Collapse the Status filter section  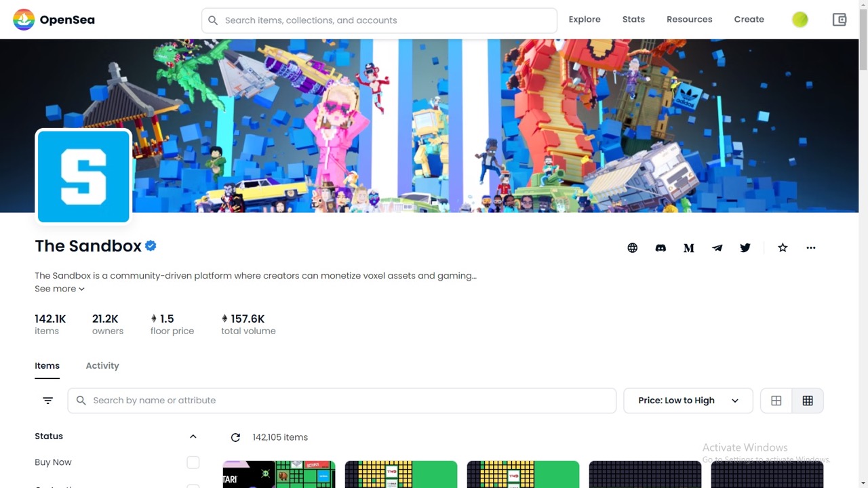point(193,436)
